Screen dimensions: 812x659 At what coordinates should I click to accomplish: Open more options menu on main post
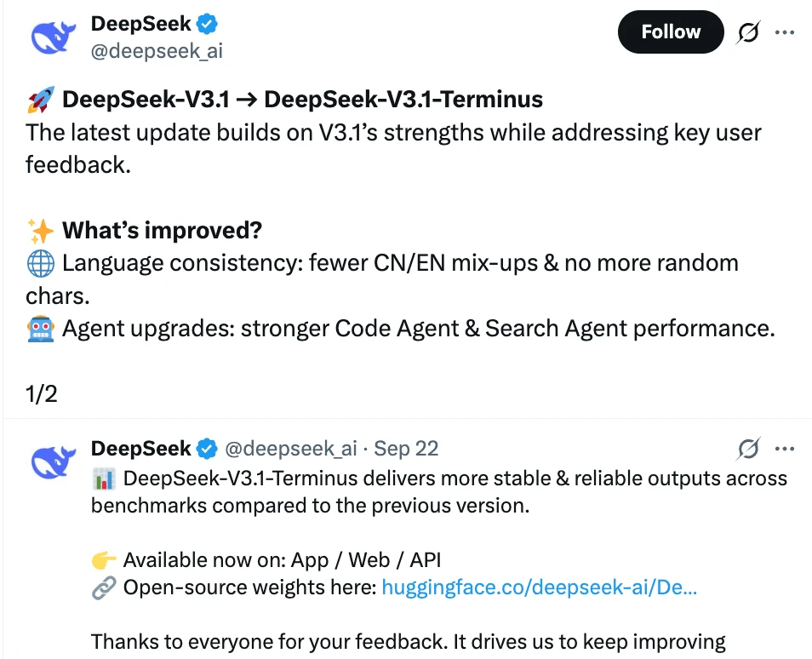(x=784, y=33)
